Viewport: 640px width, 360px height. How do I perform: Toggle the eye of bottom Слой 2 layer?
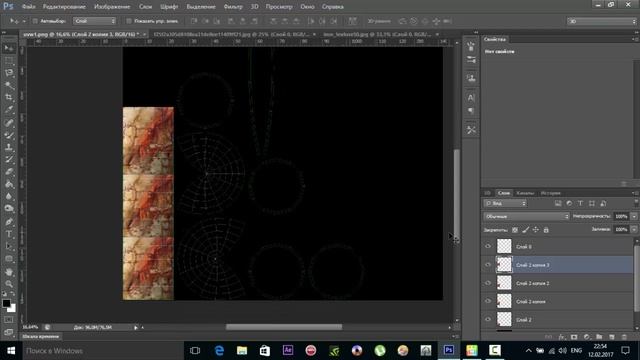click(x=488, y=319)
